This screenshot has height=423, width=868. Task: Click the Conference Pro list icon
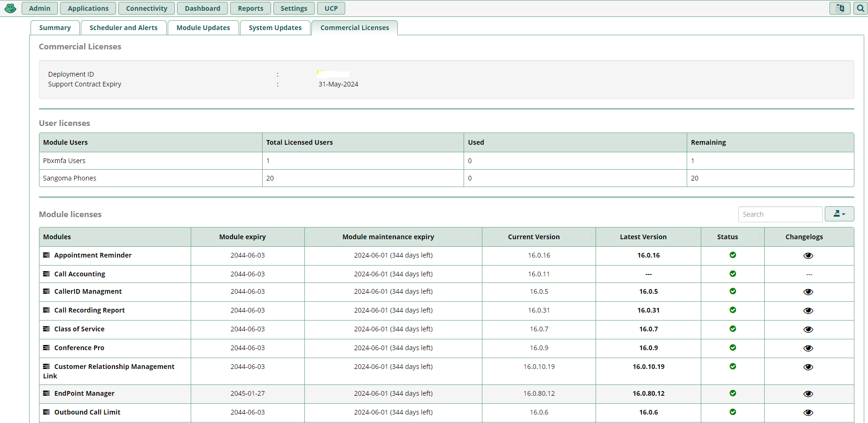pyautogui.click(x=46, y=348)
